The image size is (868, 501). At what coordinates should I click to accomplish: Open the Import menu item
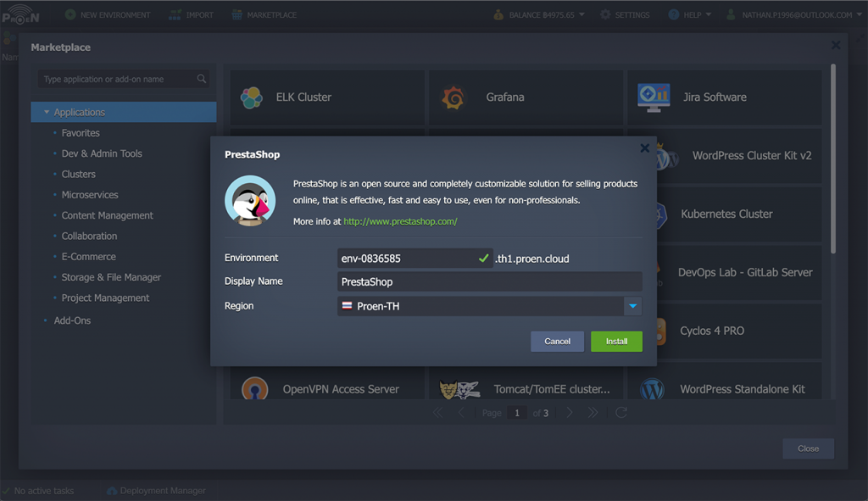click(191, 15)
